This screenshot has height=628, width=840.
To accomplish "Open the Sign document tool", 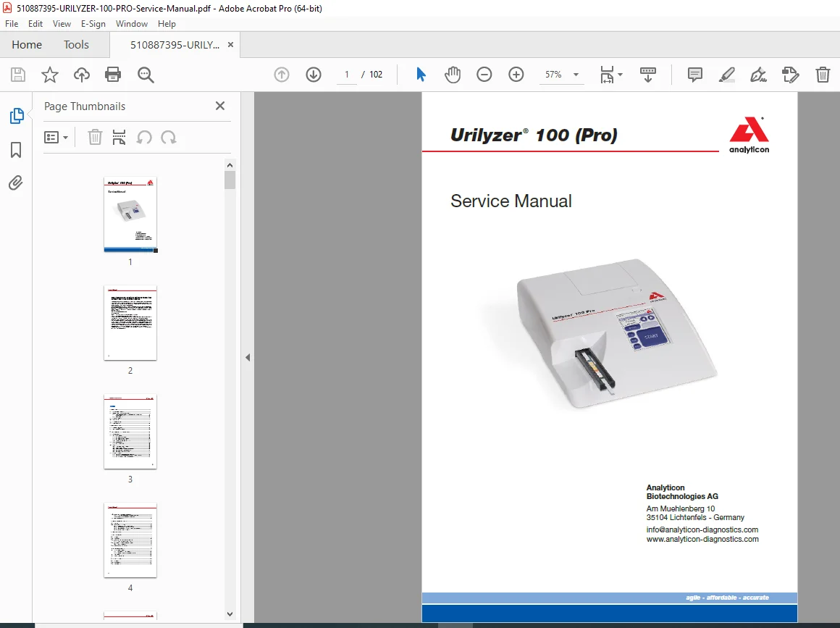I will (759, 75).
